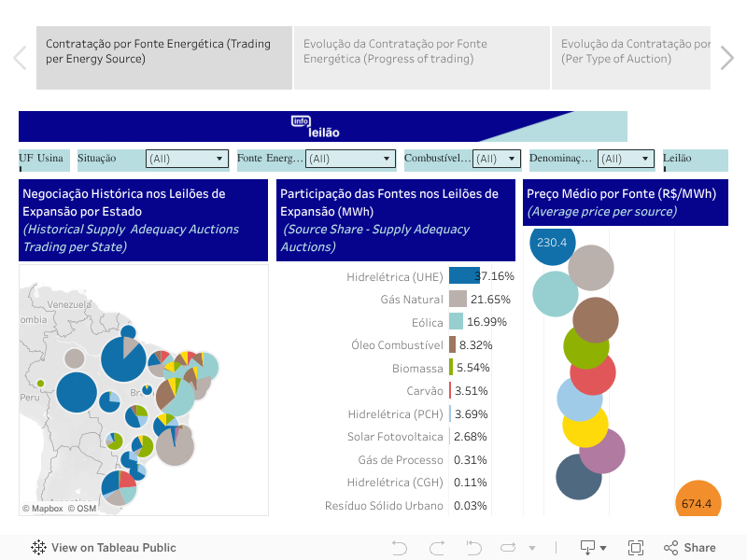Click the Hidrelétrica (UHE) blue bar
Image resolution: width=747 pixels, height=560 pixels.
[x=463, y=275]
